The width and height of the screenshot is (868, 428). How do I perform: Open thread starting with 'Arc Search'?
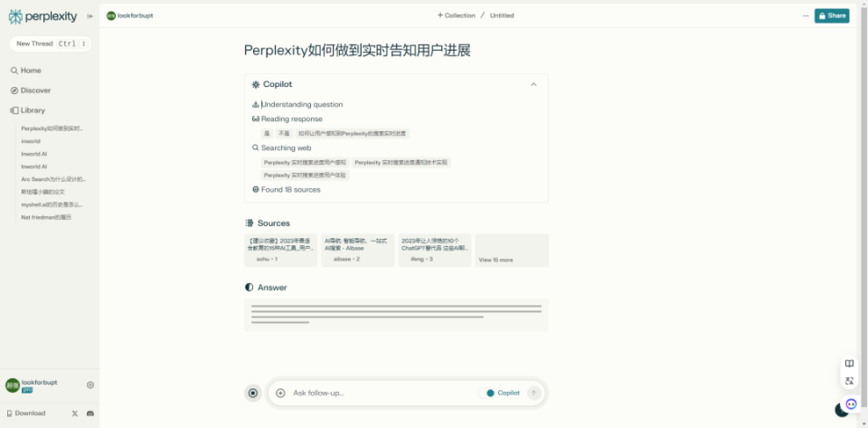[53, 179]
